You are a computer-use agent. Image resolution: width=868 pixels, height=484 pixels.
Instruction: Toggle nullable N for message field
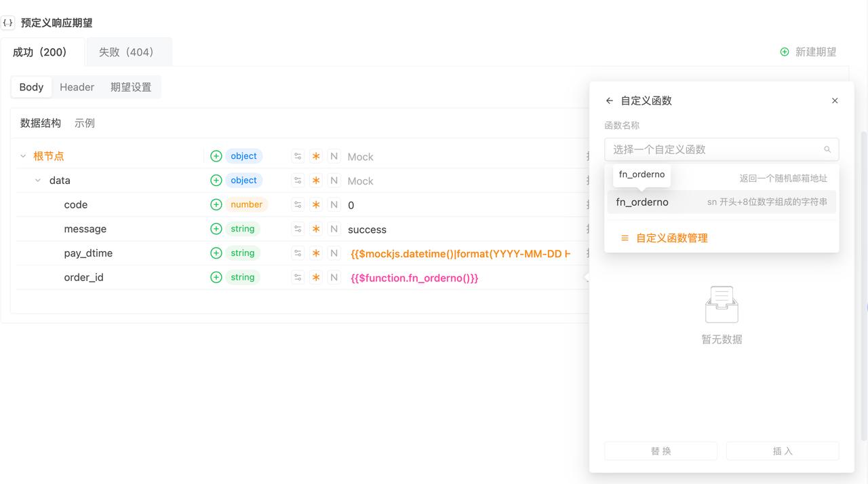[334, 229]
